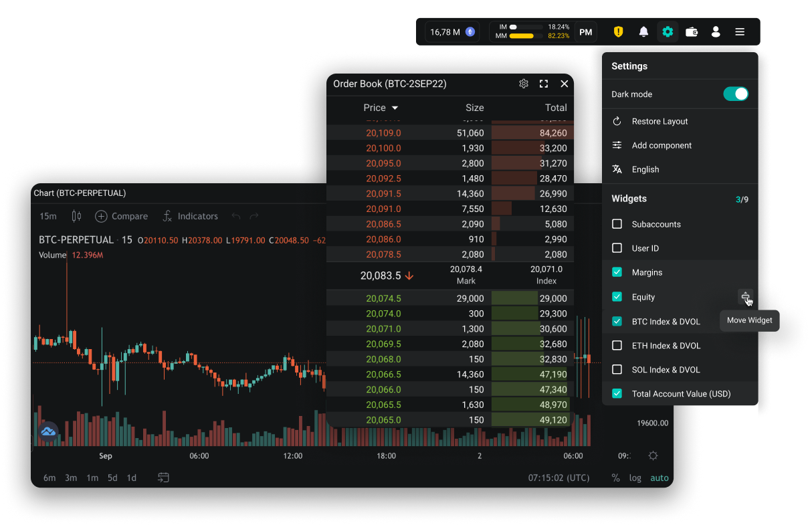Viewport: 812px width, 527px height.
Task: Open Compare symbol button on chart
Action: 121,216
